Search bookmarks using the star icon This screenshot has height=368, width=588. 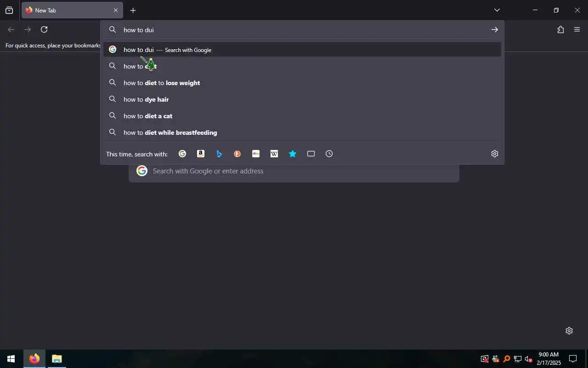pyautogui.click(x=293, y=154)
